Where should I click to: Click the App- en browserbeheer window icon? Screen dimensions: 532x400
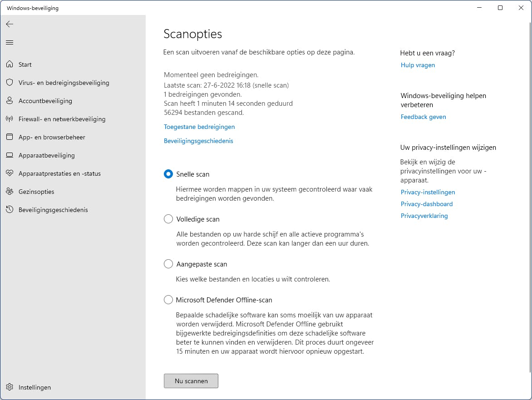[10, 137]
